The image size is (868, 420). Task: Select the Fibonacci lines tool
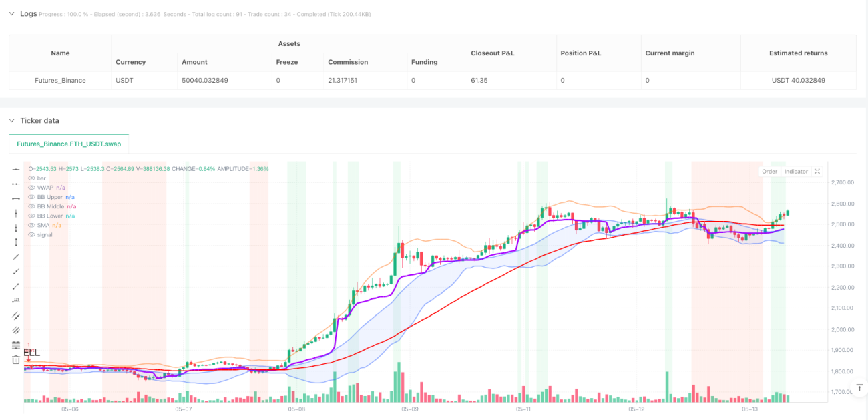(x=16, y=345)
